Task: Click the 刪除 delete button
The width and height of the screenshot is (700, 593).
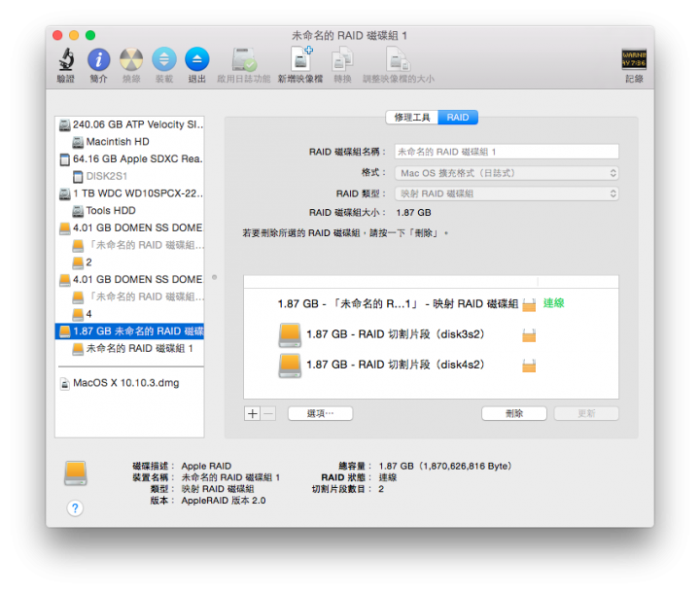Action: click(514, 413)
